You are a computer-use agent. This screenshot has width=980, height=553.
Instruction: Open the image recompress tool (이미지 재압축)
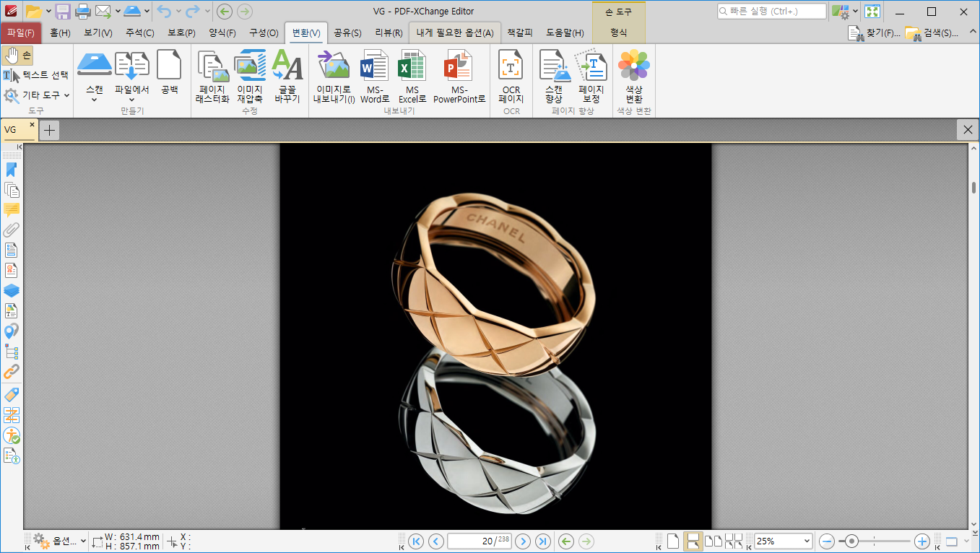coord(250,77)
